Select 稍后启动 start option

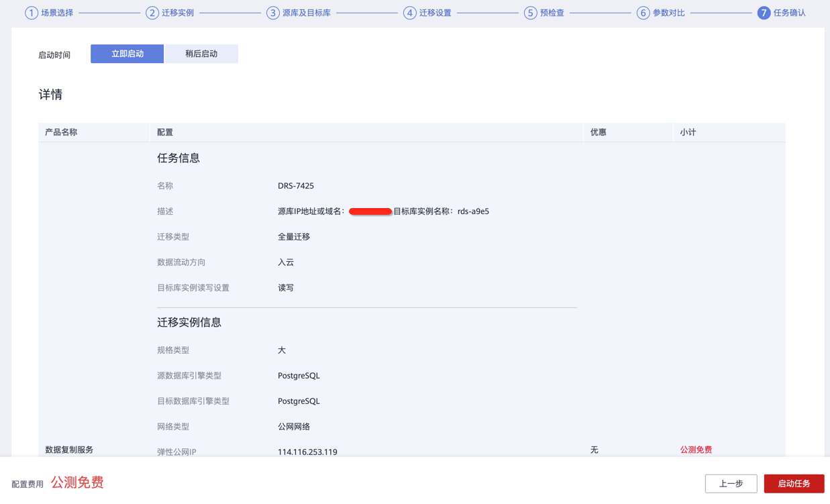[x=201, y=54]
